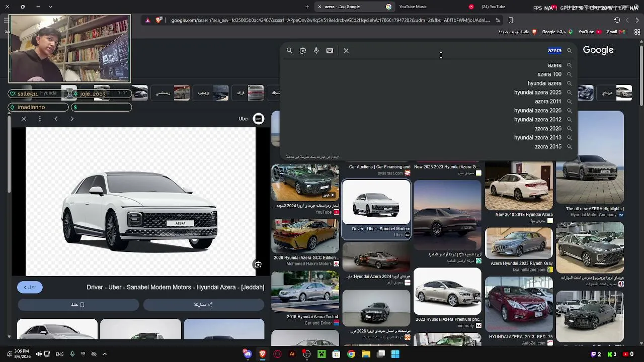Reload the page with the refresh icon

[x=617, y=20]
